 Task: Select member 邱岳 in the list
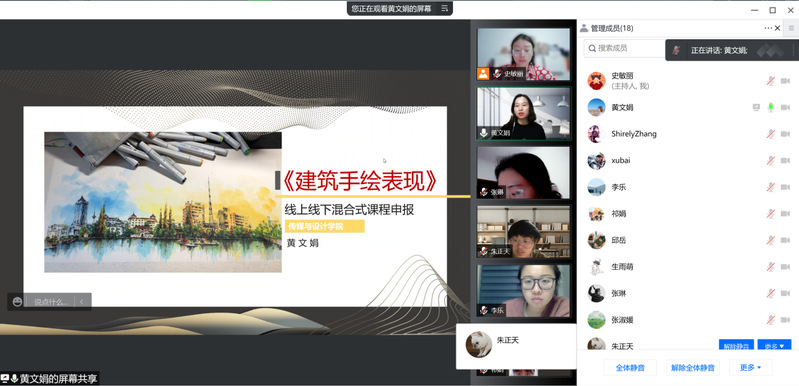(x=688, y=240)
